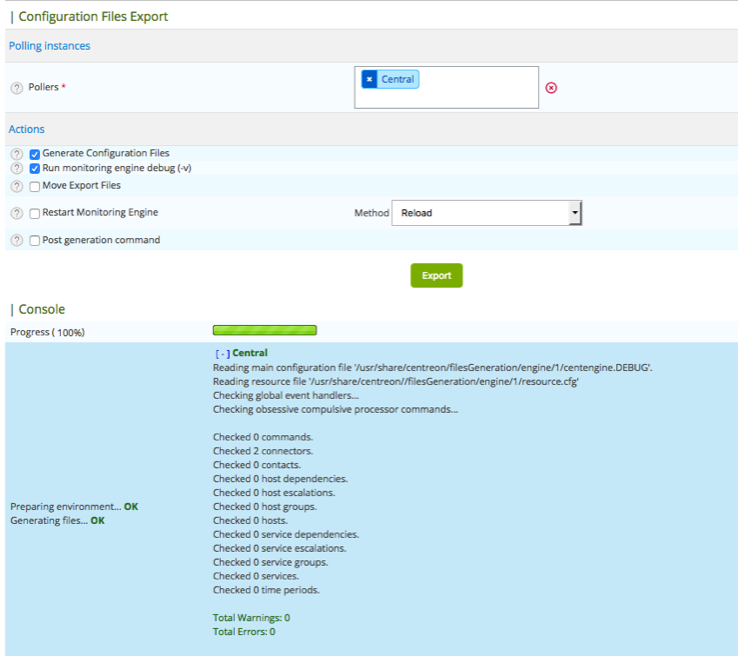Click help icon for Post generation command

point(16,241)
